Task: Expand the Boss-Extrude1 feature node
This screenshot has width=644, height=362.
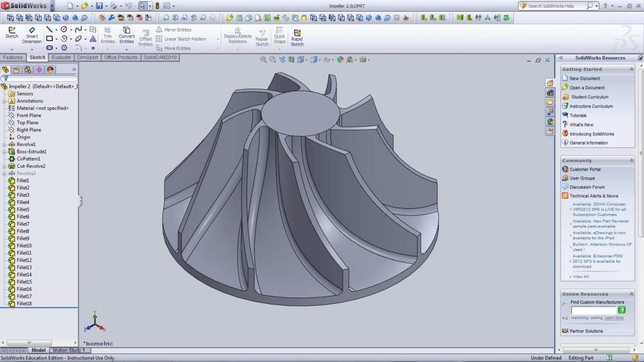Action: (4, 152)
